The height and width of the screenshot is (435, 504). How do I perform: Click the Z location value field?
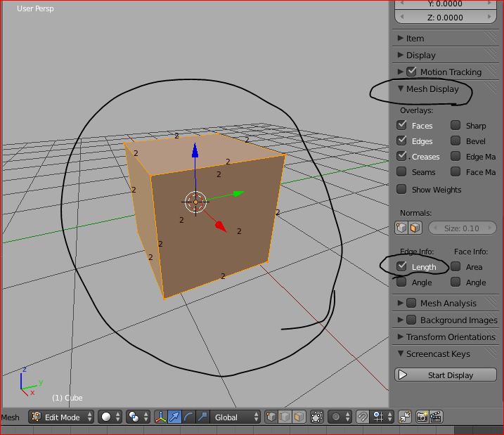tap(446, 18)
